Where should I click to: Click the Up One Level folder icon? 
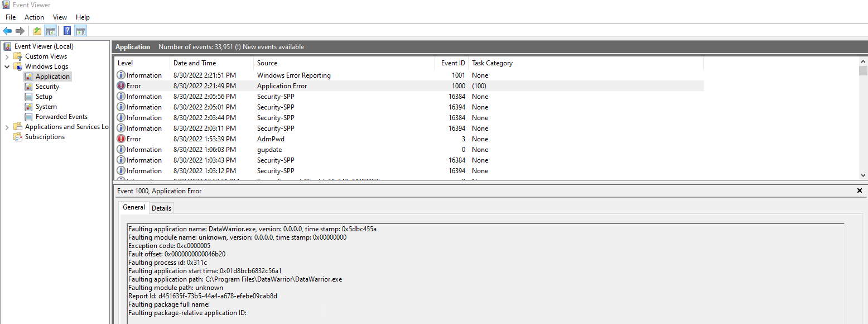pyautogui.click(x=37, y=31)
